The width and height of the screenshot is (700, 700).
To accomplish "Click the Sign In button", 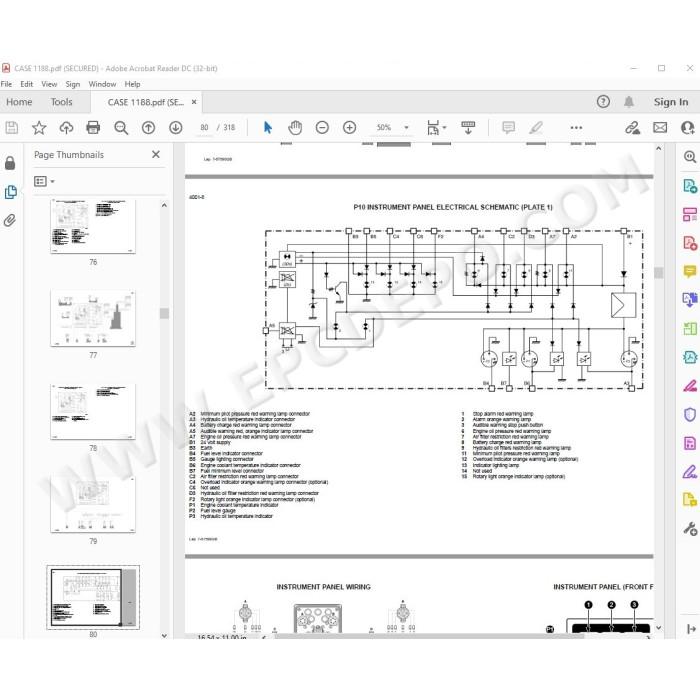I will tap(671, 102).
